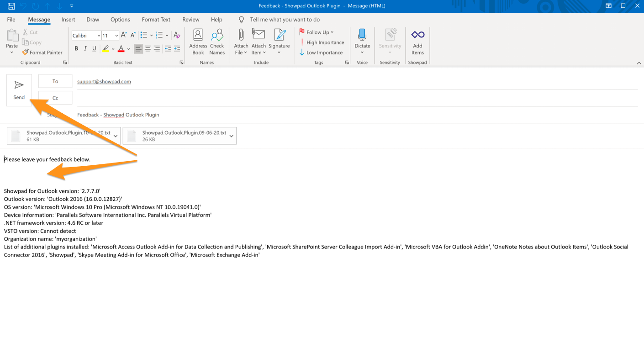Viewport: 644px width, 347px height.
Task: Decrease the paragraph indent
Action: pyautogui.click(x=168, y=48)
